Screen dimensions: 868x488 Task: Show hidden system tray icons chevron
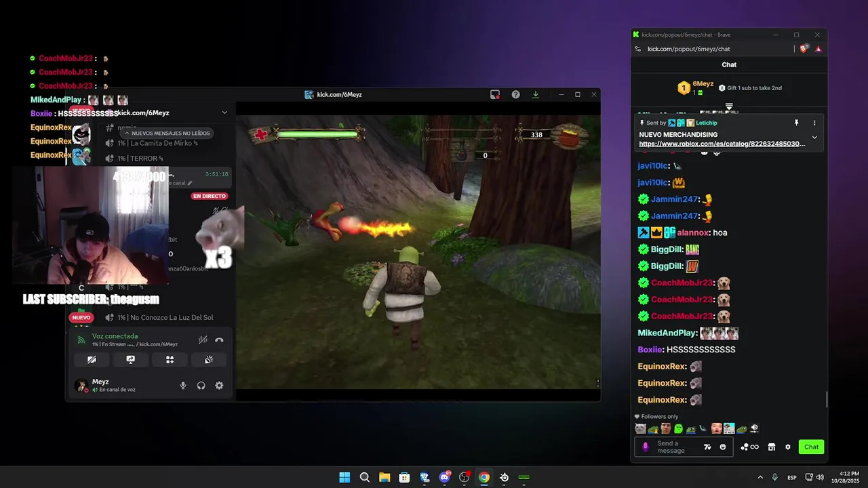click(x=760, y=478)
